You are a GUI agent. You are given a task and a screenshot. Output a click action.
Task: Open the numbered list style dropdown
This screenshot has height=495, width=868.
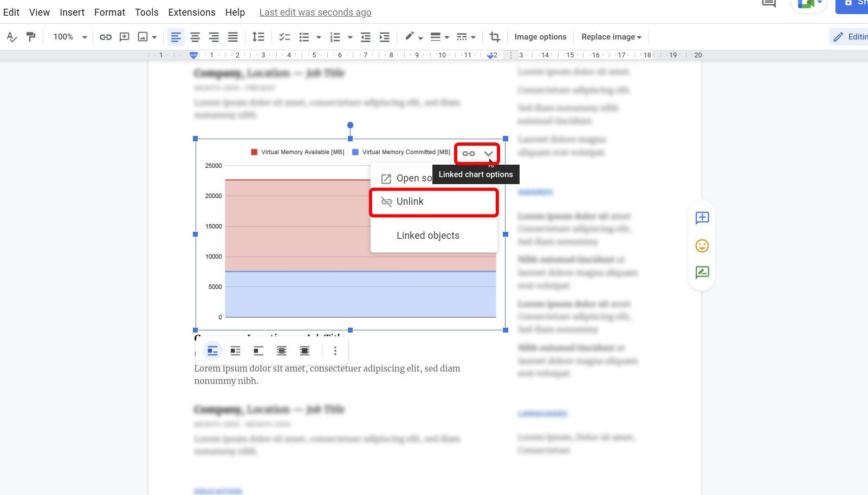[x=349, y=37]
